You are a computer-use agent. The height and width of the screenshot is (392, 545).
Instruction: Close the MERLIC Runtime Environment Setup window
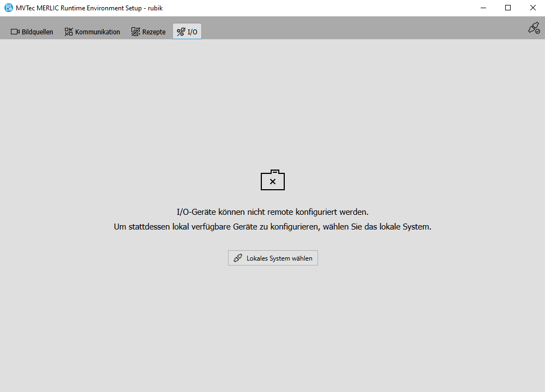pyautogui.click(x=532, y=8)
